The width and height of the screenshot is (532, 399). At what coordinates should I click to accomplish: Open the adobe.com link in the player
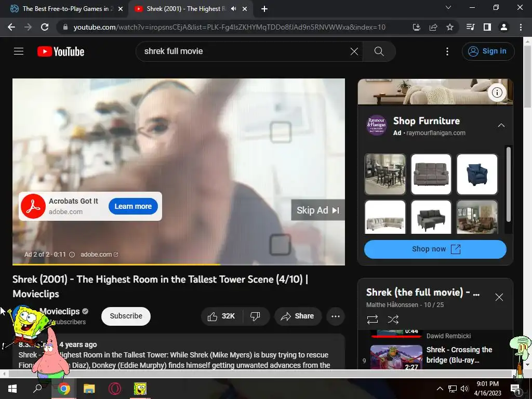(99, 255)
